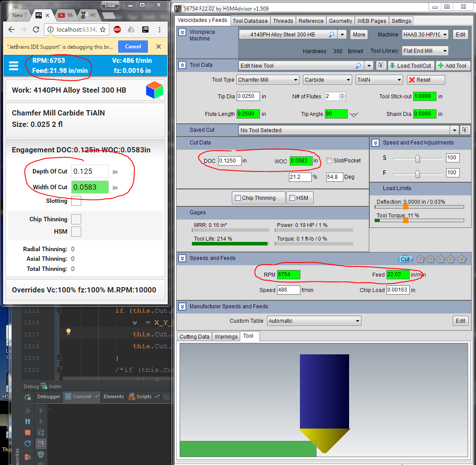
Task: Search tools with the Edit New Tool magnifier
Action: coord(358,65)
